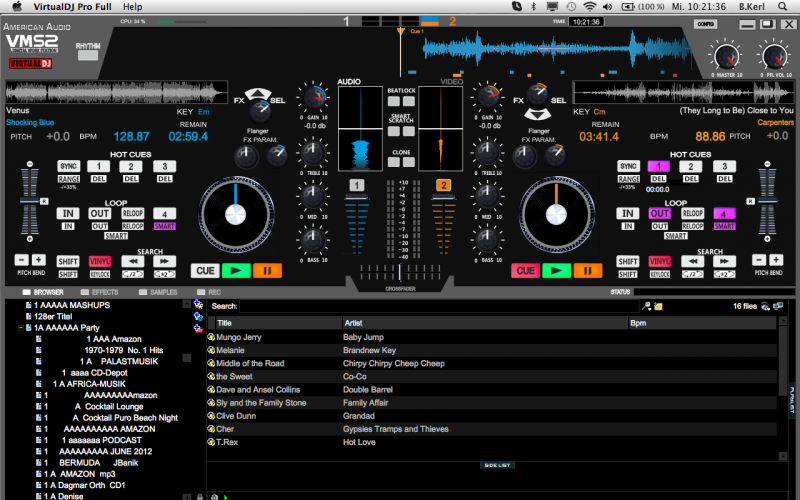Click the left deck FX select up arrow

point(258,94)
